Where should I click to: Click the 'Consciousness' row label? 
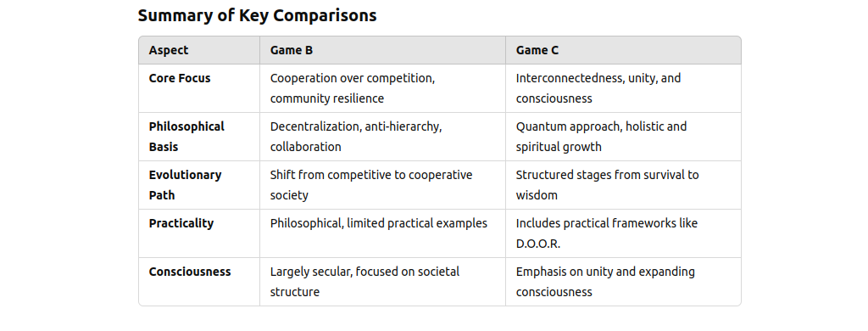pyautogui.click(x=190, y=272)
